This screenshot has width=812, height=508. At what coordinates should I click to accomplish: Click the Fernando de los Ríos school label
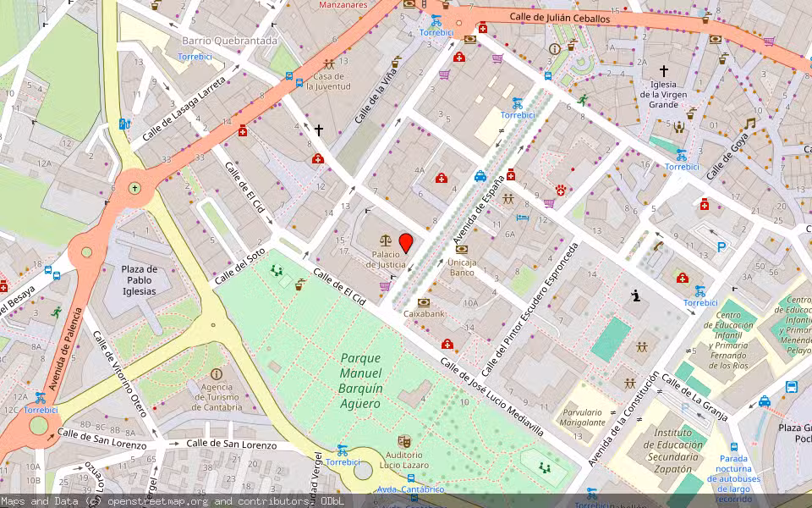[728, 340]
